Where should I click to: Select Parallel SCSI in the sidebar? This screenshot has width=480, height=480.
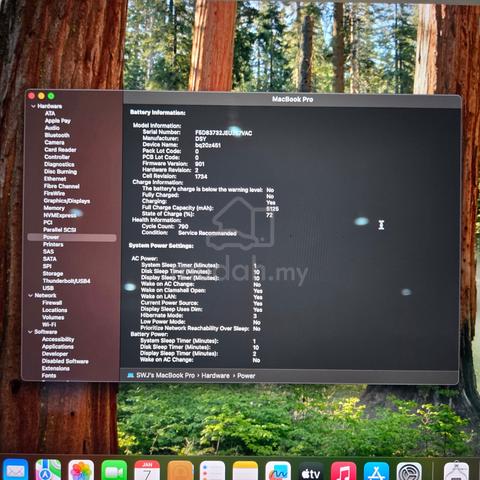pos(60,230)
